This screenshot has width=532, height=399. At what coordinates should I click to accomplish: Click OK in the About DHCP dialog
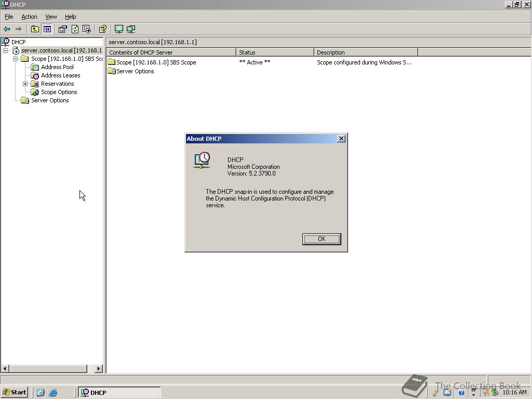click(x=322, y=239)
